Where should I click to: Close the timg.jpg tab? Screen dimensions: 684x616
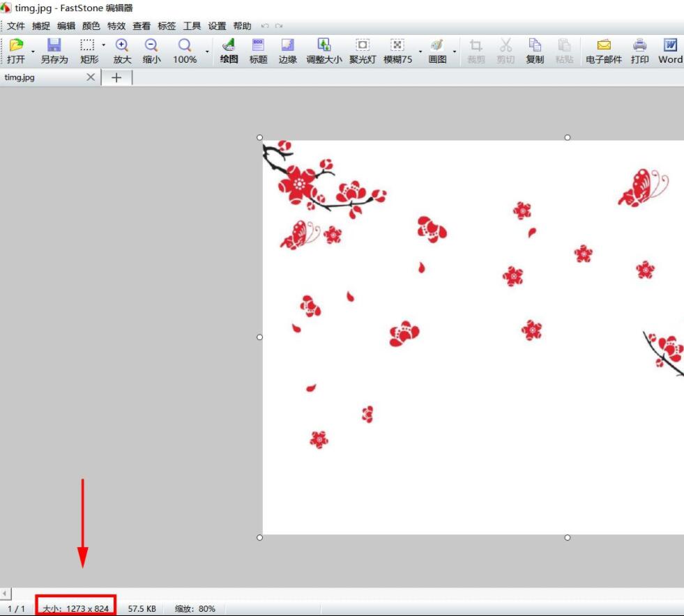[x=91, y=77]
